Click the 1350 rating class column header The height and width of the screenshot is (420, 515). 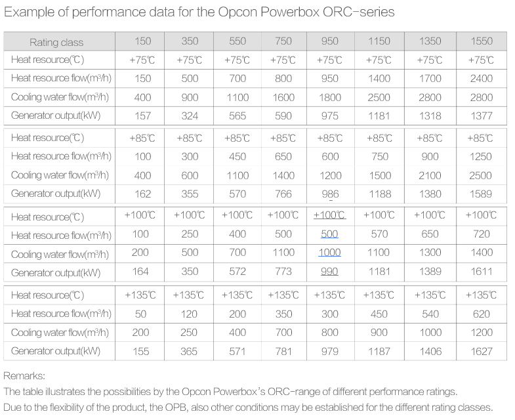(x=430, y=41)
